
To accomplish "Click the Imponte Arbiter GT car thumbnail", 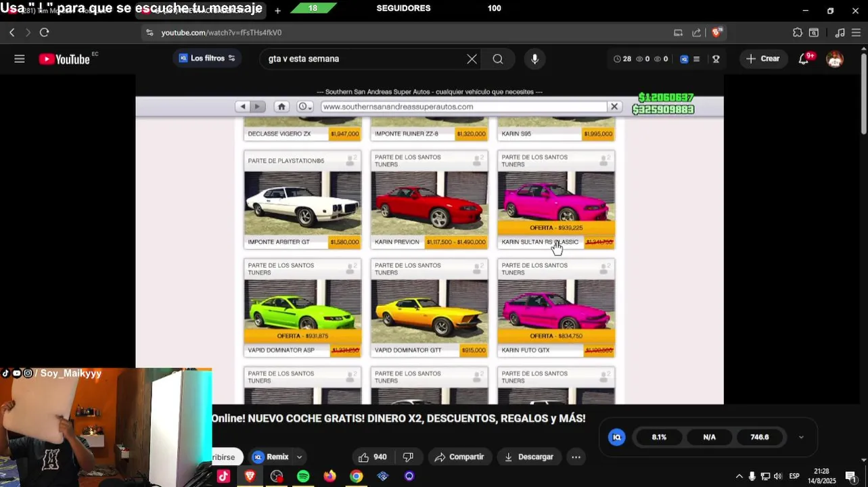I will point(302,203).
